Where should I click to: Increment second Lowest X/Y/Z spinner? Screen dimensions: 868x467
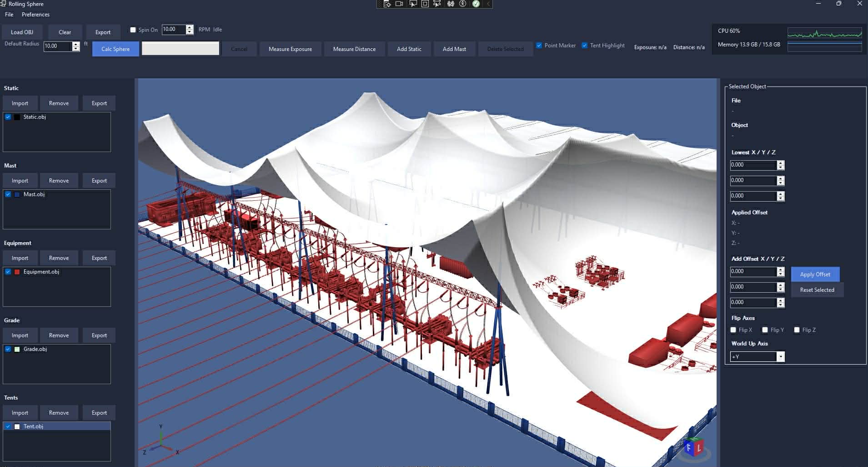click(781, 178)
